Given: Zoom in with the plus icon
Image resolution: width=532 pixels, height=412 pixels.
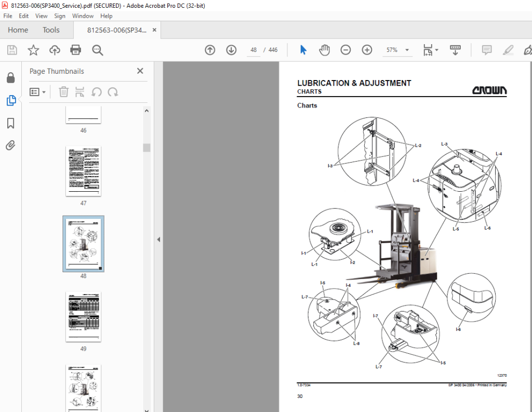Looking at the screenshot, I should (x=367, y=50).
